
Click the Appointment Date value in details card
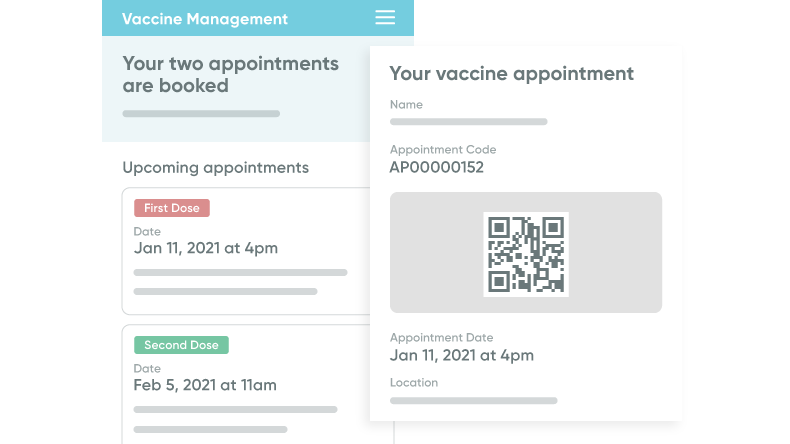461,355
